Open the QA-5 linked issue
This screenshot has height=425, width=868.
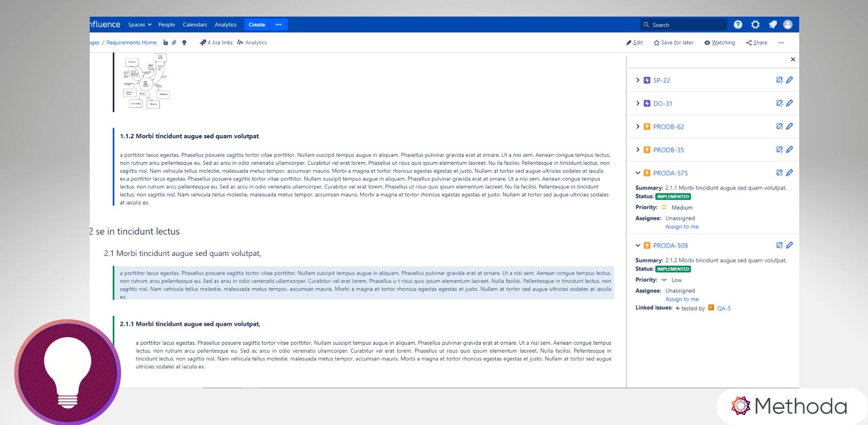pyautogui.click(x=724, y=308)
